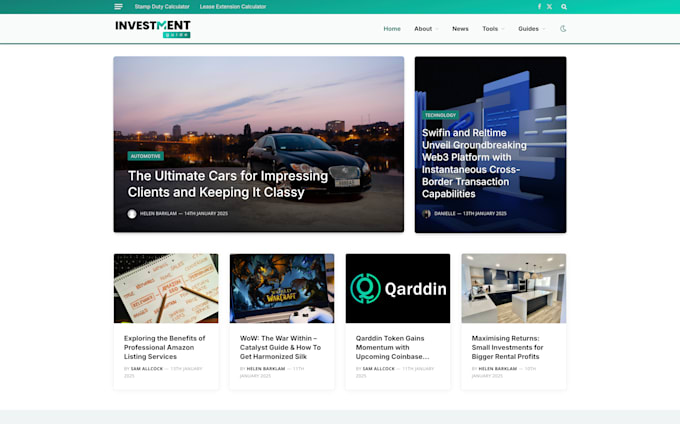680x424 pixels.
Task: Open the Qarddin logo thumbnail
Action: point(398,288)
